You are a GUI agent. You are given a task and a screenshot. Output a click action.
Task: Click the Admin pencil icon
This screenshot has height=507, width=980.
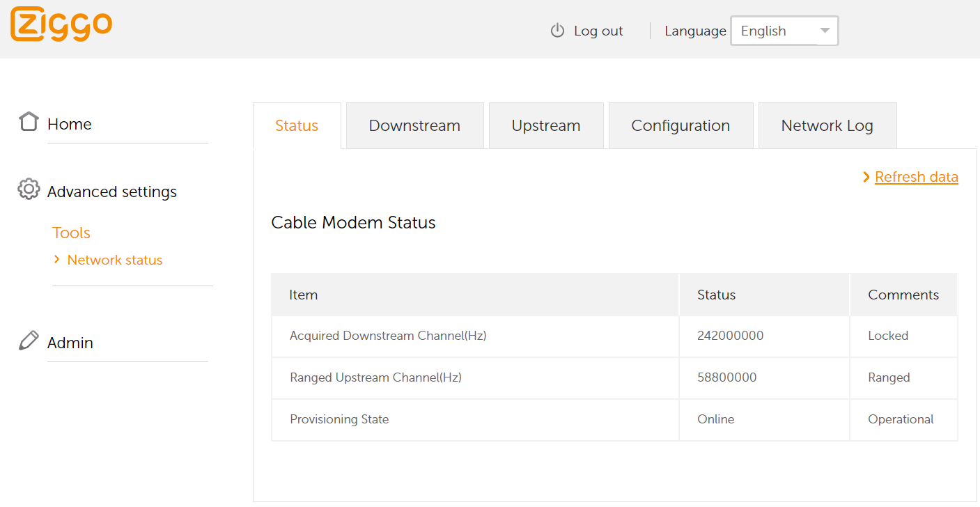pos(29,341)
